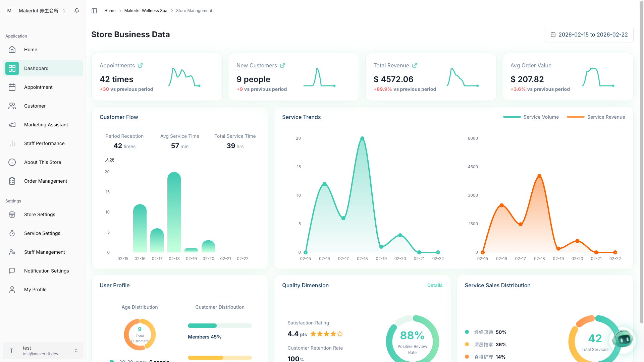Click the floating robot assistant icon
The height and width of the screenshot is (362, 644).
tap(623, 340)
